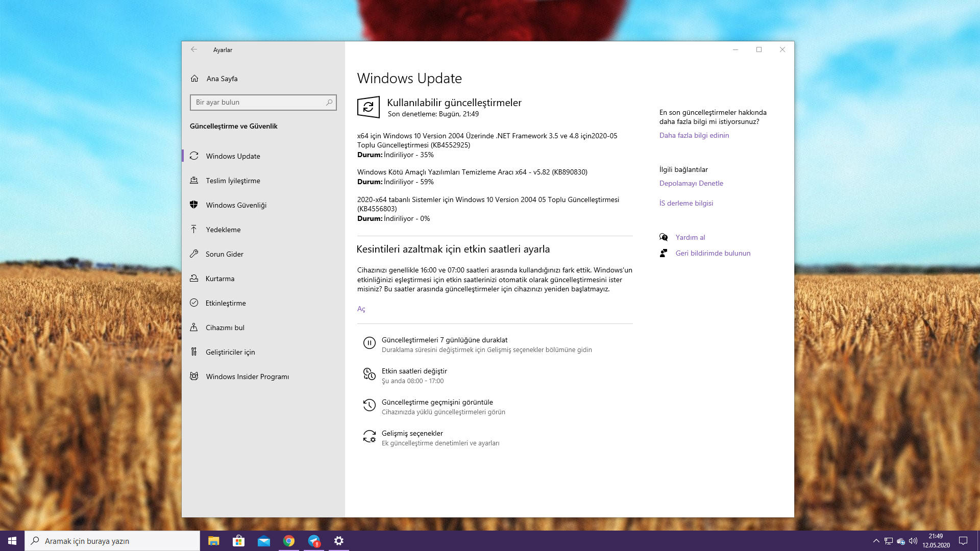Viewport: 980px width, 551px height.
Task: Click the back arrow in Ayarlar window
Action: 194,49
